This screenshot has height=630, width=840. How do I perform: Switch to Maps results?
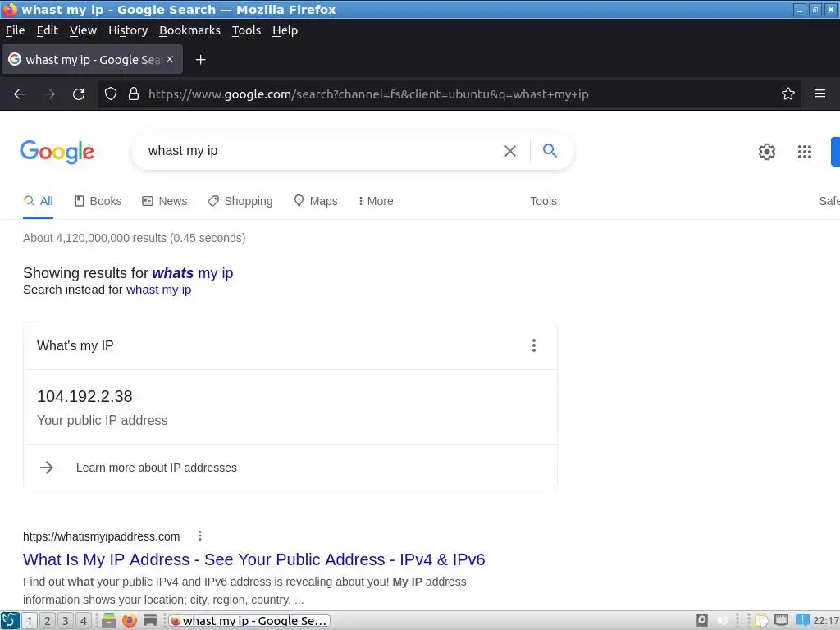[x=316, y=201]
